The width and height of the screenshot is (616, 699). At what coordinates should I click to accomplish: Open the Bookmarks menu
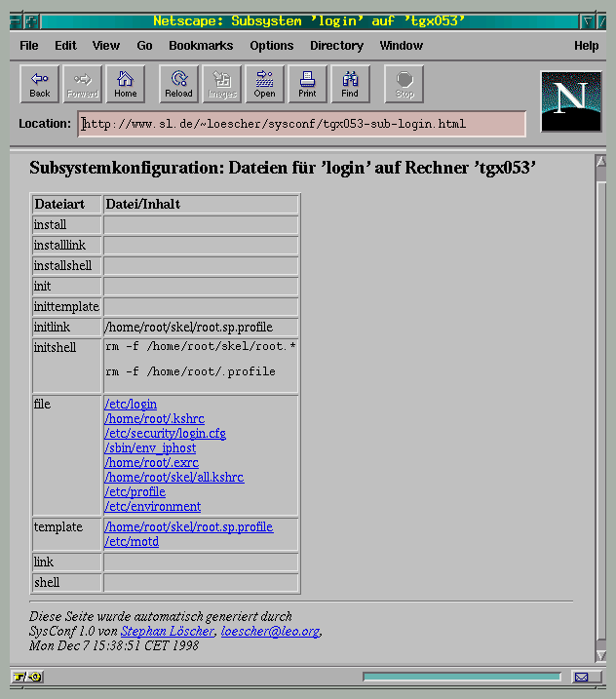coord(201,46)
